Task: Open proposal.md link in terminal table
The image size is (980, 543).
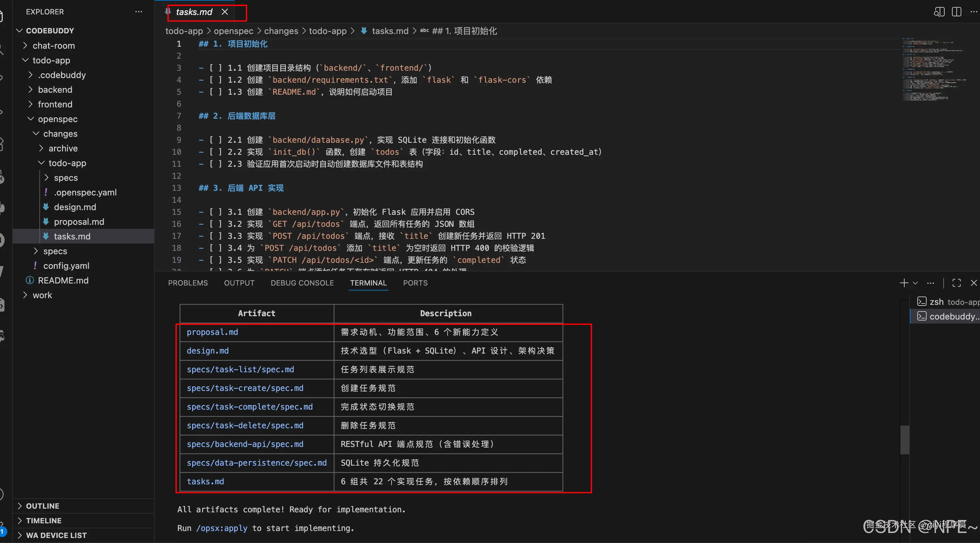Action: [212, 332]
